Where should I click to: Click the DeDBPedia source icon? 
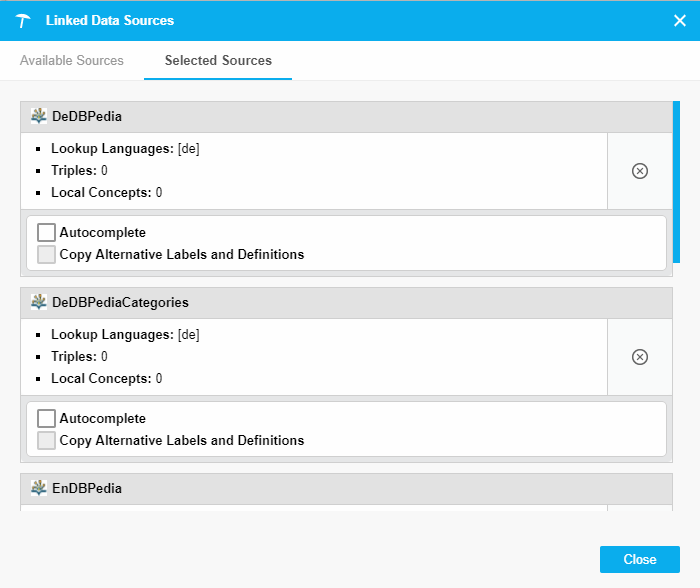click(39, 116)
